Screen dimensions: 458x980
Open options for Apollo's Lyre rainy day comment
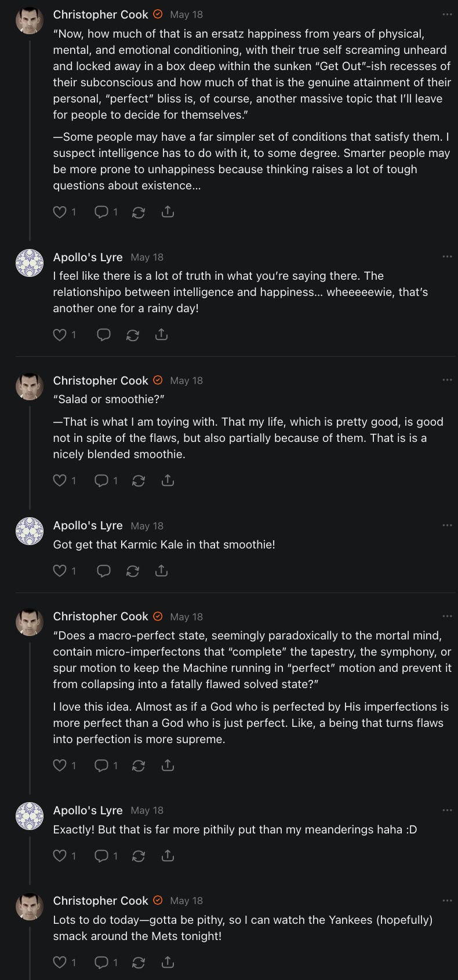[x=446, y=257]
